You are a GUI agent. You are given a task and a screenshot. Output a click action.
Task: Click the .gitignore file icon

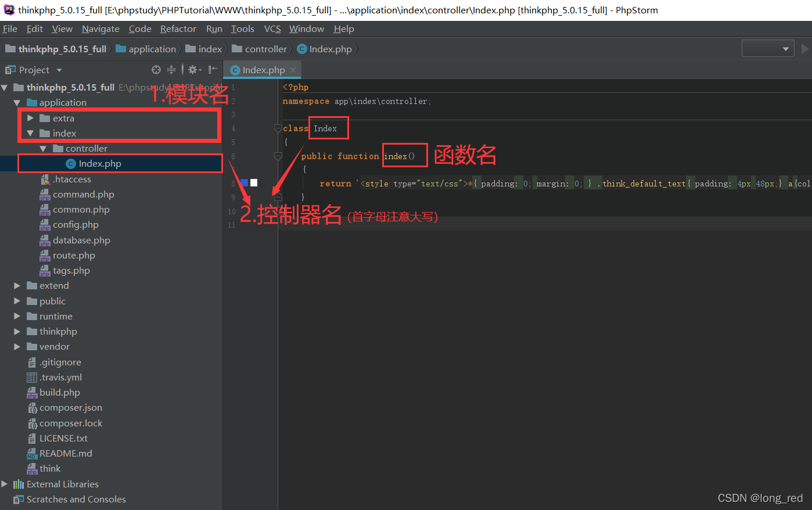[32, 362]
